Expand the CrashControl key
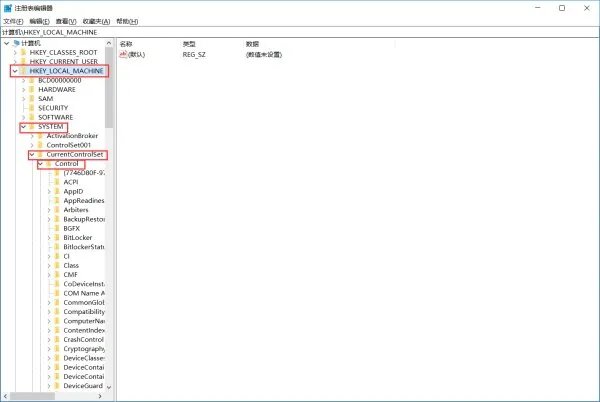600x402 pixels. (49, 340)
